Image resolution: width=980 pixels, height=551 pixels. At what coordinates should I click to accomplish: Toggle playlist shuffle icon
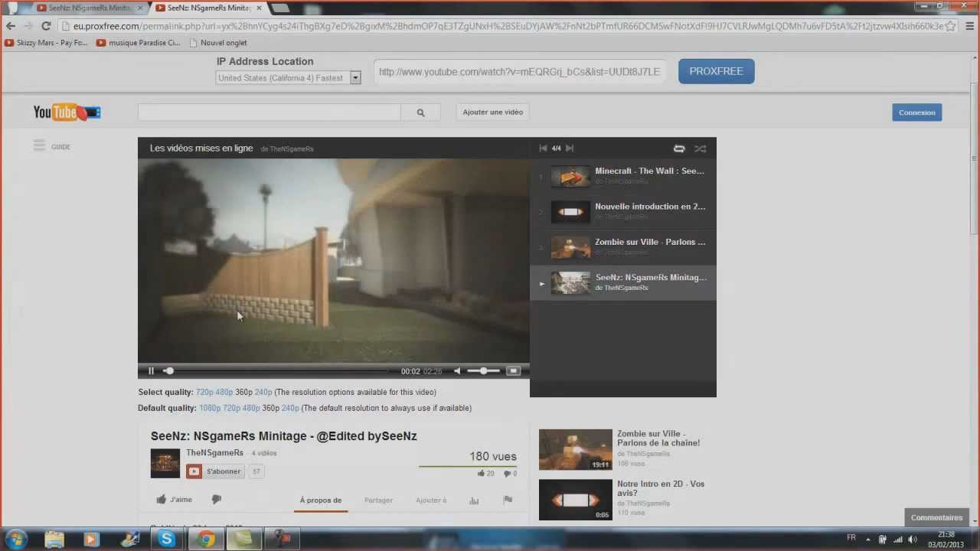[700, 148]
